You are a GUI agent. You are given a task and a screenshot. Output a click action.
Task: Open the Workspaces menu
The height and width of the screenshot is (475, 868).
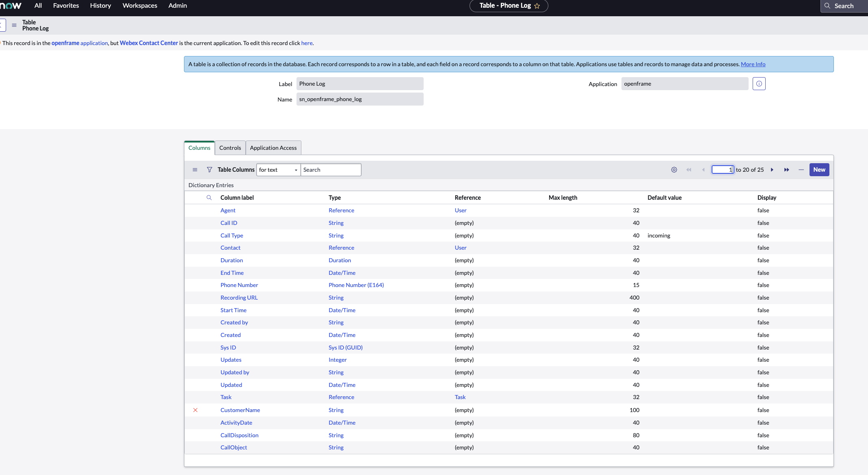pos(140,6)
